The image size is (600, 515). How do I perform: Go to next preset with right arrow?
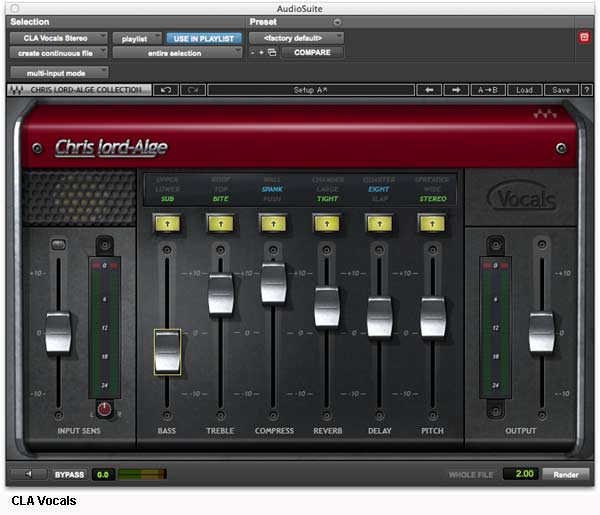tap(456, 90)
